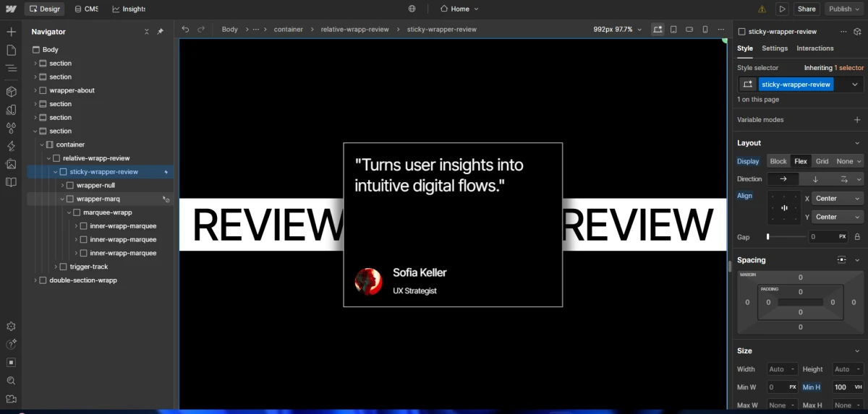Click the relative-wrapp-review breadcrumb

click(355, 30)
